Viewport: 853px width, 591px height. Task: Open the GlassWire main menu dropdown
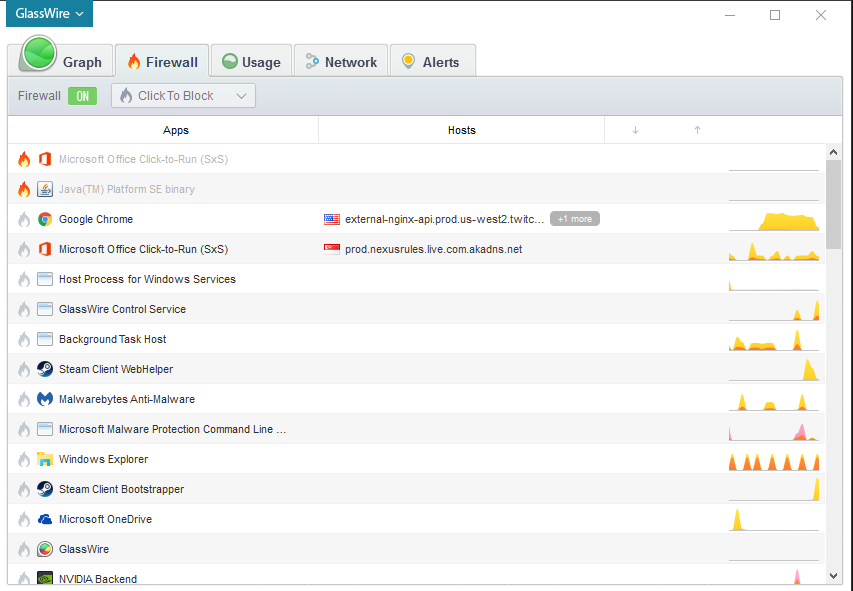50,14
